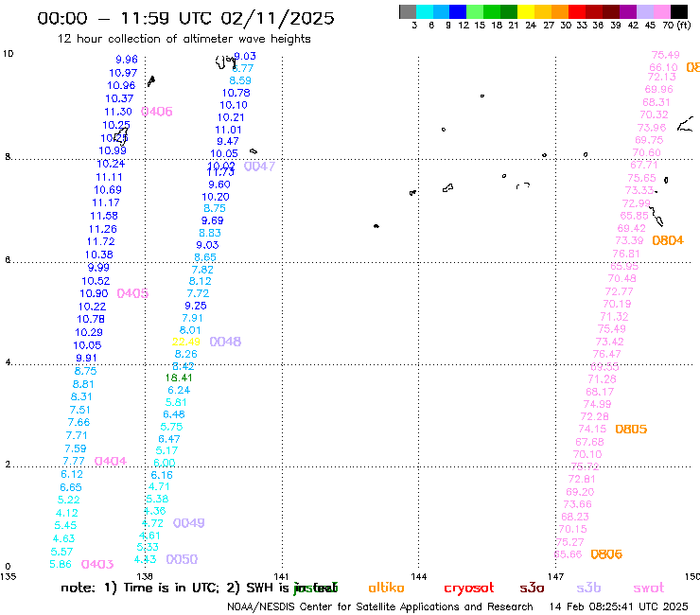The height and width of the screenshot is (615, 700).
Task: Click the gray swatch at the legend's start
Action: tap(408, 11)
